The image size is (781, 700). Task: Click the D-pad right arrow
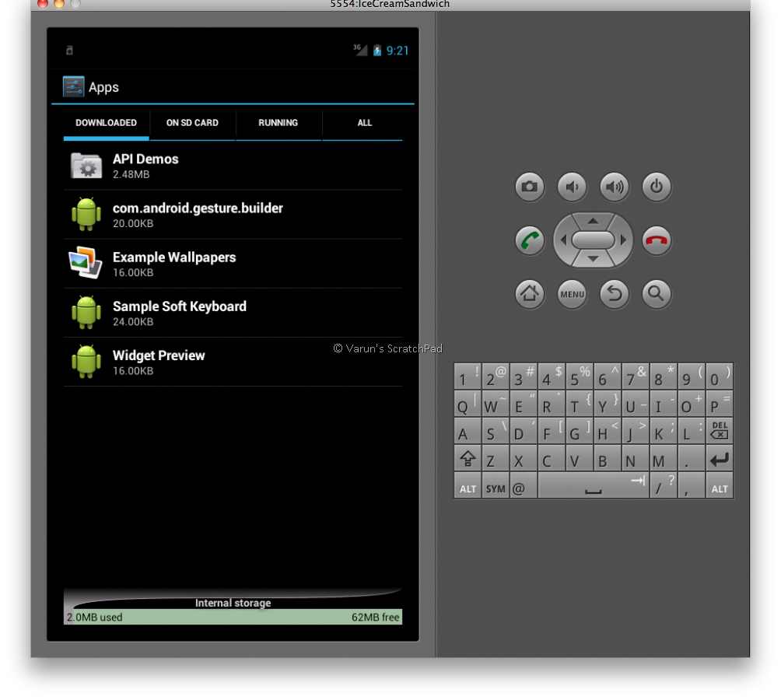623,240
